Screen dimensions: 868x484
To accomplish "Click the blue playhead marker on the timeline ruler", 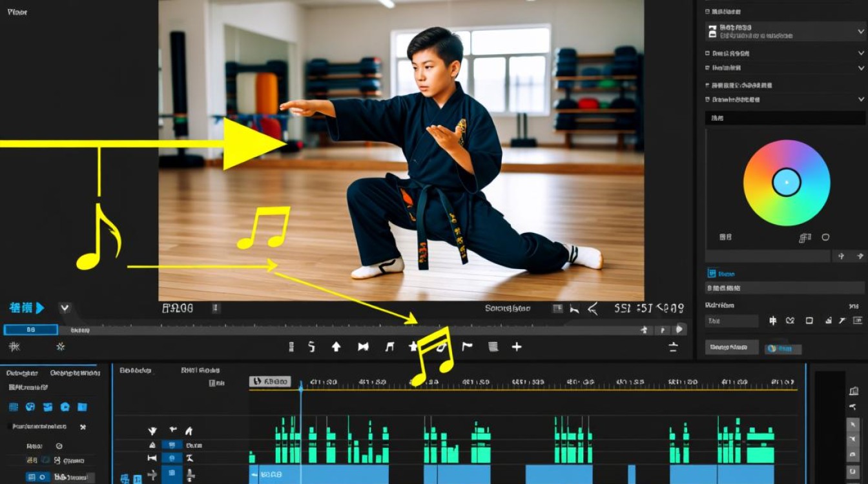I will click(x=300, y=386).
